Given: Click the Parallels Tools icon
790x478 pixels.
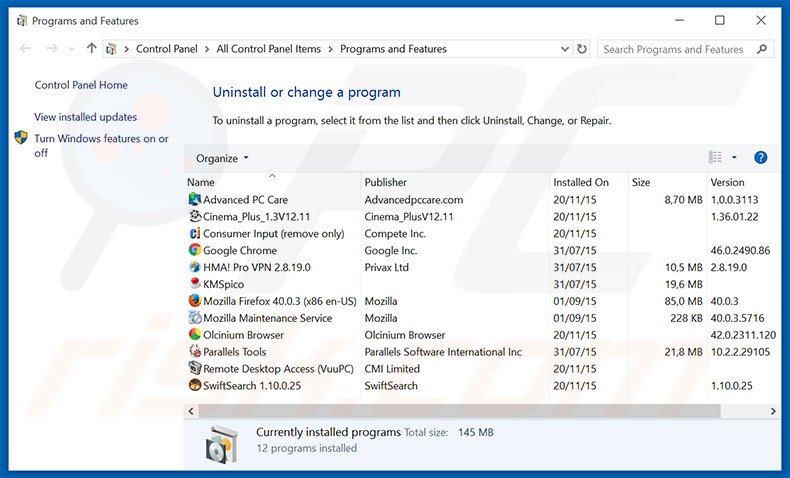Looking at the screenshot, I should pyautogui.click(x=195, y=352).
